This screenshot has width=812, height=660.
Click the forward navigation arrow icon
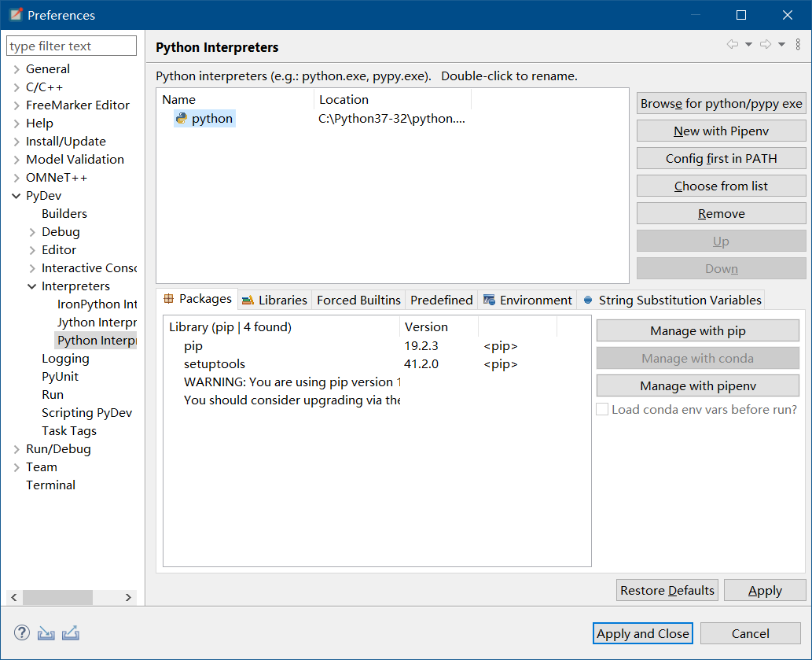coord(765,45)
